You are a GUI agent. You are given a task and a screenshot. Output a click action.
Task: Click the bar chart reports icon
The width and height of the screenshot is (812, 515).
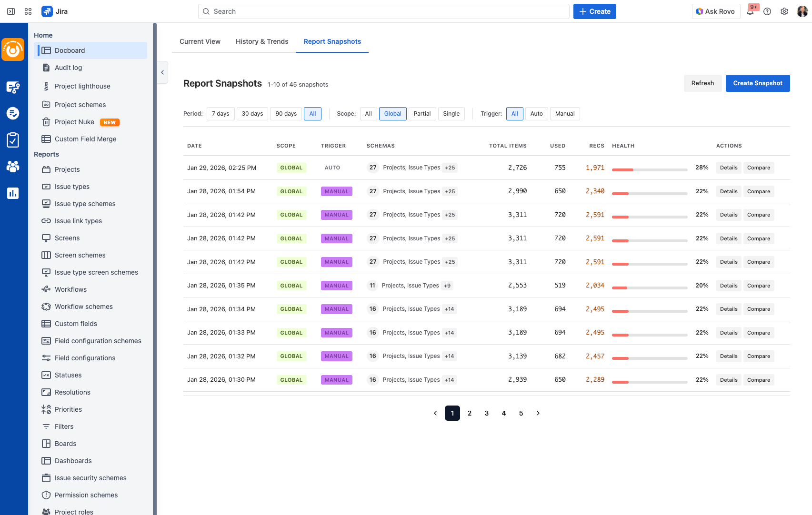point(13,193)
